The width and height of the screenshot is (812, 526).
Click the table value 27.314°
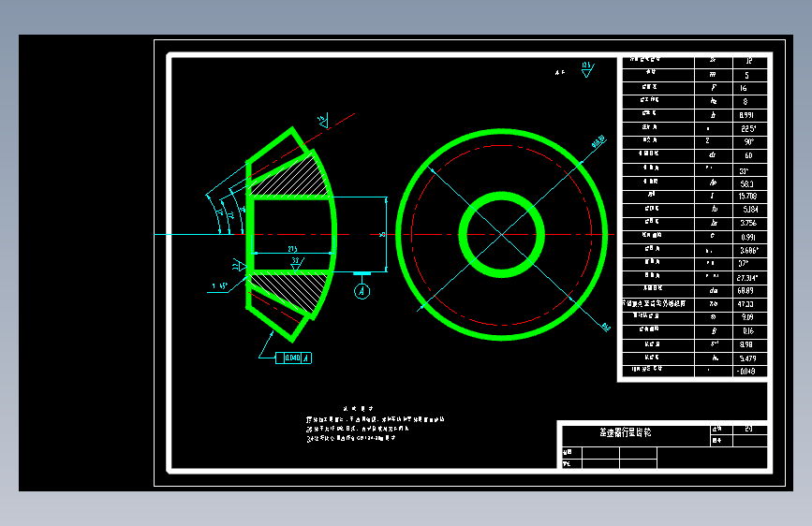coord(747,278)
